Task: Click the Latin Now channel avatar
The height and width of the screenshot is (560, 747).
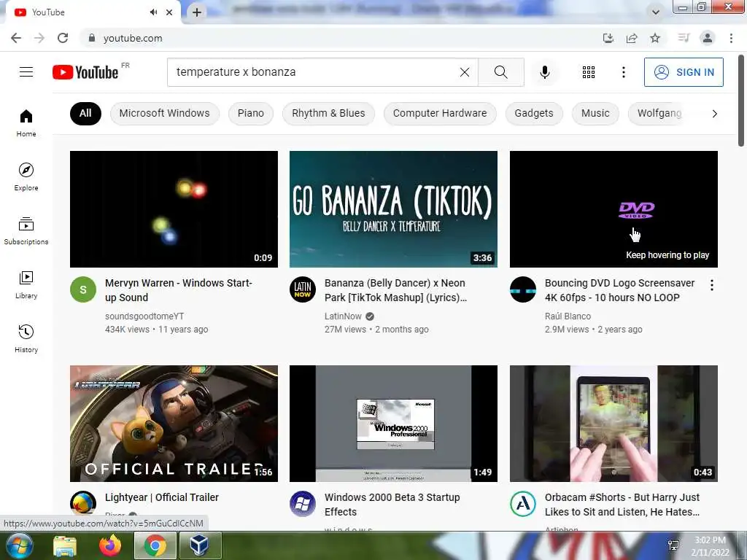Action: click(x=303, y=289)
